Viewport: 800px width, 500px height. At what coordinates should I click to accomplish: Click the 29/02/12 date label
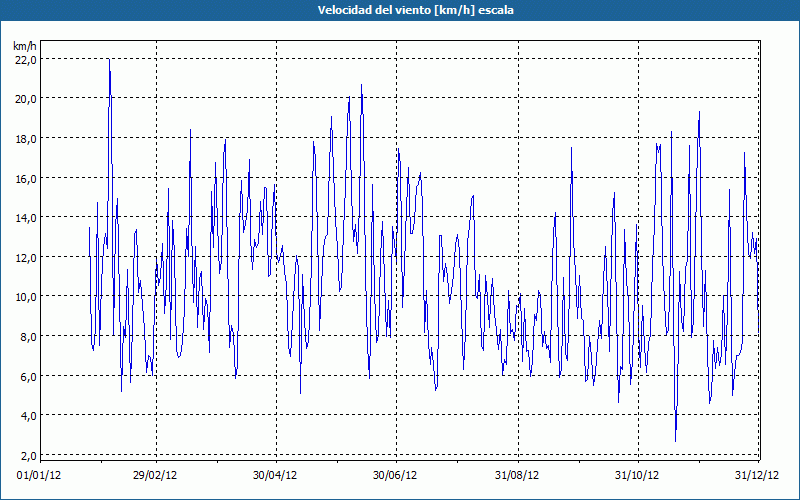(155, 475)
